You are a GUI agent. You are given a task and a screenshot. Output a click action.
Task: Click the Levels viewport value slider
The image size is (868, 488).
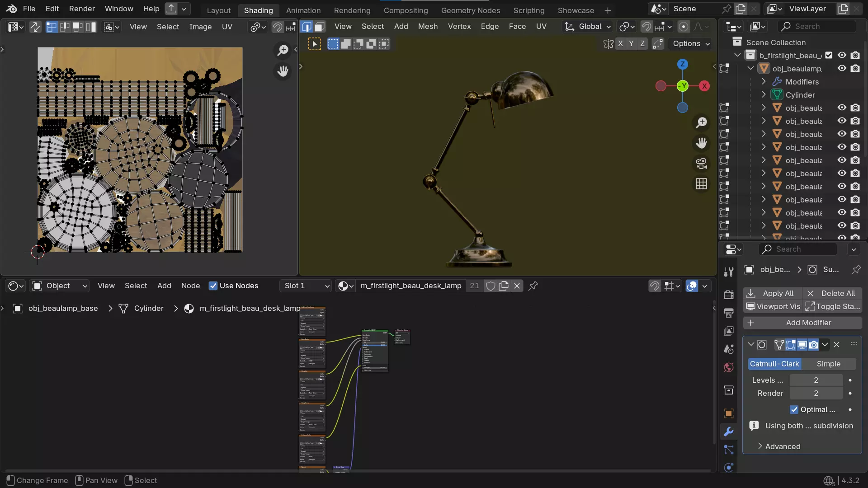click(x=816, y=380)
